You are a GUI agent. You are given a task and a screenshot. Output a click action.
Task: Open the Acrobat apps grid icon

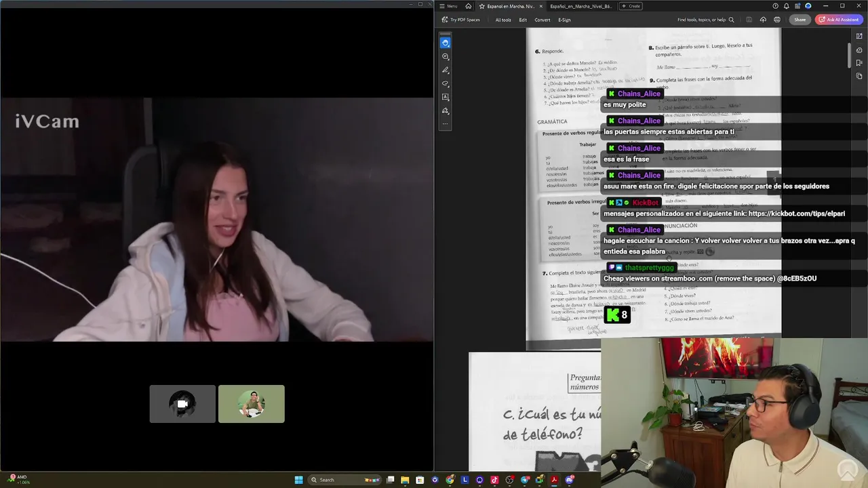pyautogui.click(x=797, y=6)
